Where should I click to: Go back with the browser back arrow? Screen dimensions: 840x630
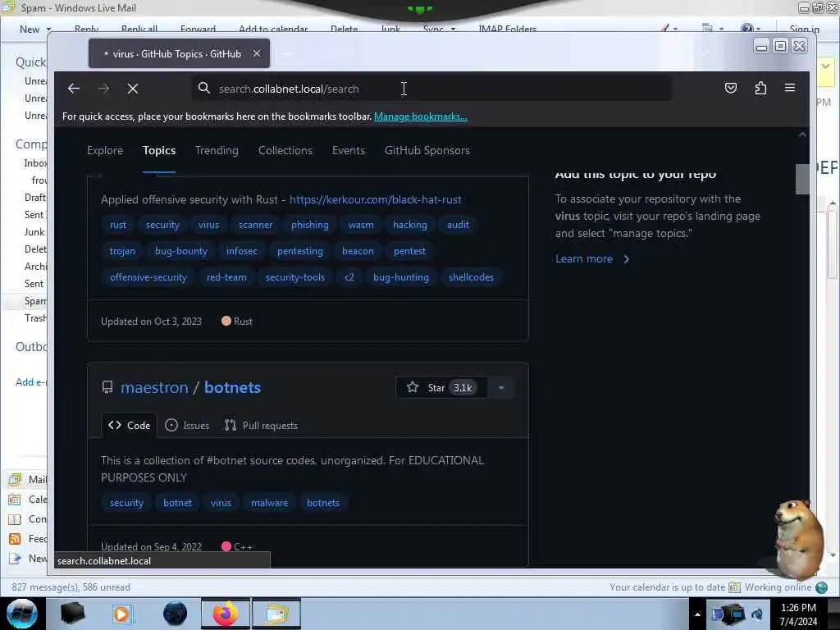pyautogui.click(x=74, y=89)
